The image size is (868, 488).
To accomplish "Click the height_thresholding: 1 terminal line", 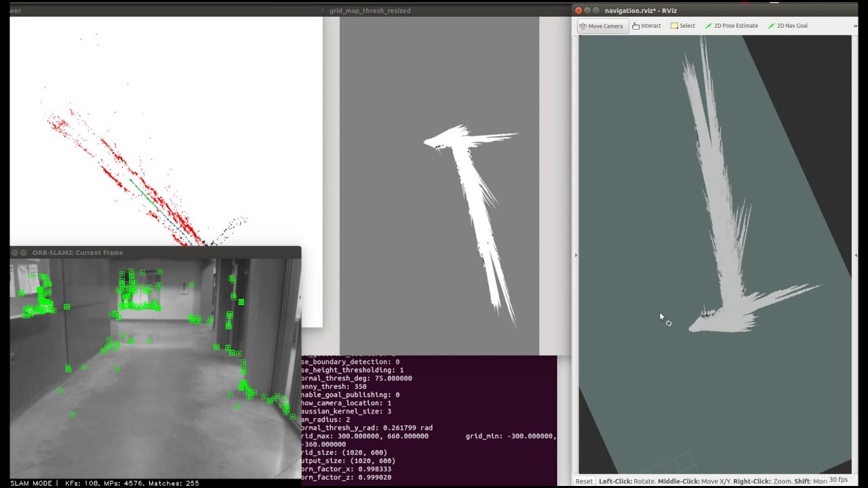I will (353, 370).
